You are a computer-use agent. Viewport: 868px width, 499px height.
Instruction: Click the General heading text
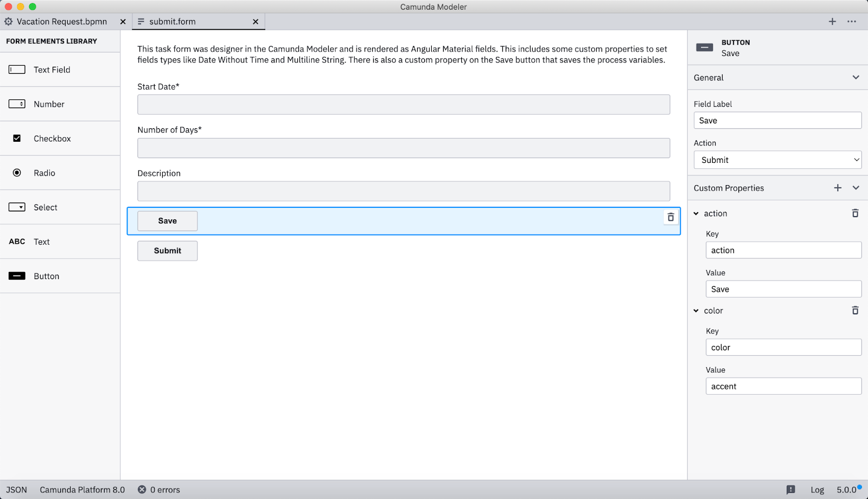point(709,78)
